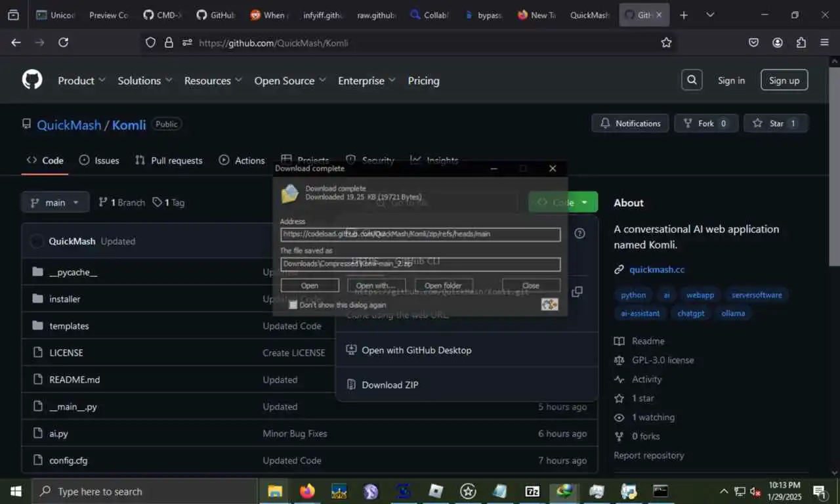Screen dimensions: 840x504
Task: Open the Pricing menu item
Action: pos(423,80)
